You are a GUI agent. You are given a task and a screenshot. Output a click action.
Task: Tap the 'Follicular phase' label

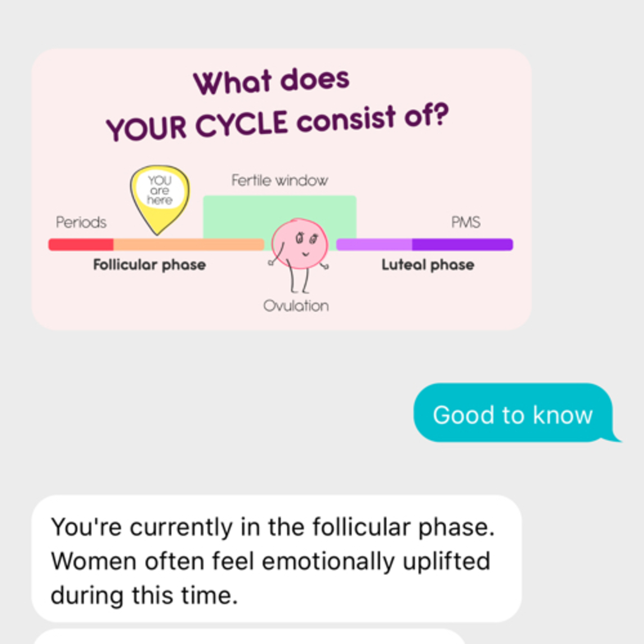pyautogui.click(x=149, y=265)
